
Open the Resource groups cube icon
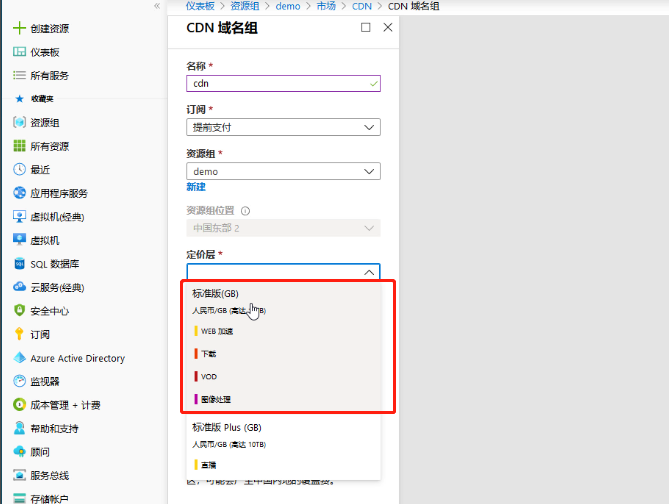19,122
